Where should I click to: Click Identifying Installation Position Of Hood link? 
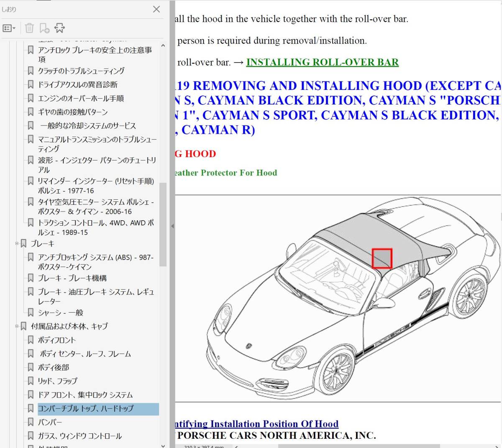pos(257,424)
